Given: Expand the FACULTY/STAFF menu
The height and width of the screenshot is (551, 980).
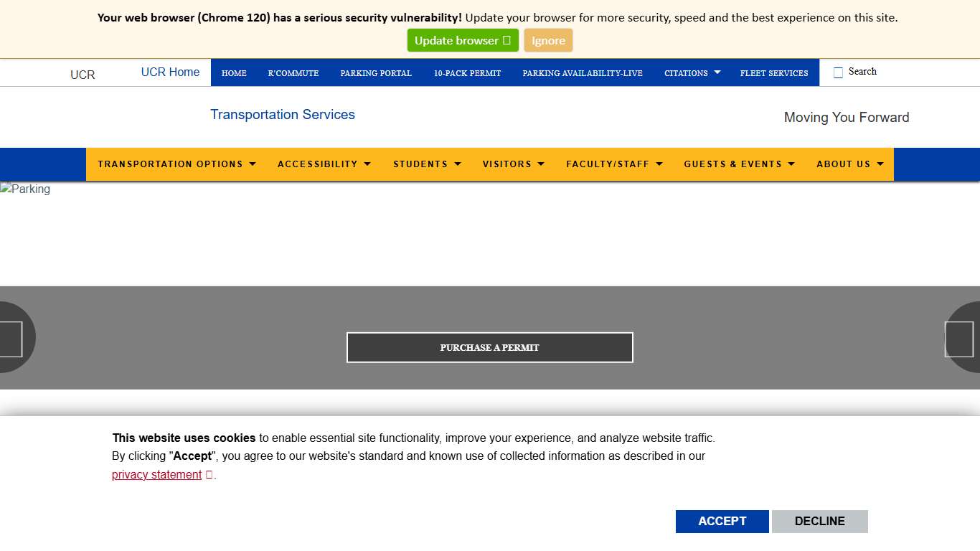Looking at the screenshot, I should (x=614, y=164).
